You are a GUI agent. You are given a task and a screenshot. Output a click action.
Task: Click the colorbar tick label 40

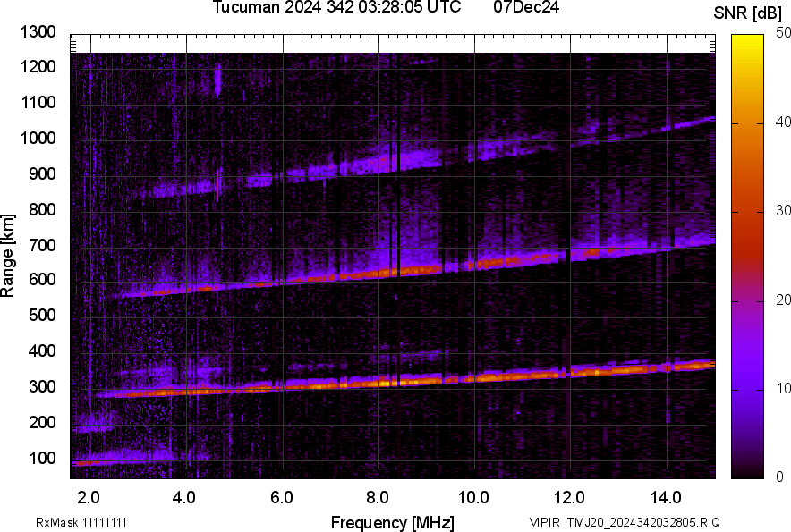pos(783,122)
